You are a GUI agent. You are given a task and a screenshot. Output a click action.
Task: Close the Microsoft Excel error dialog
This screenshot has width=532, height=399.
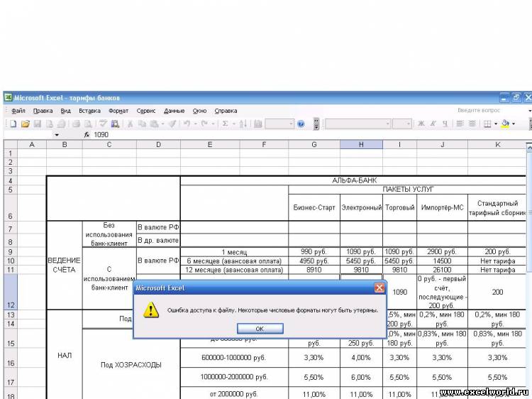click(379, 288)
